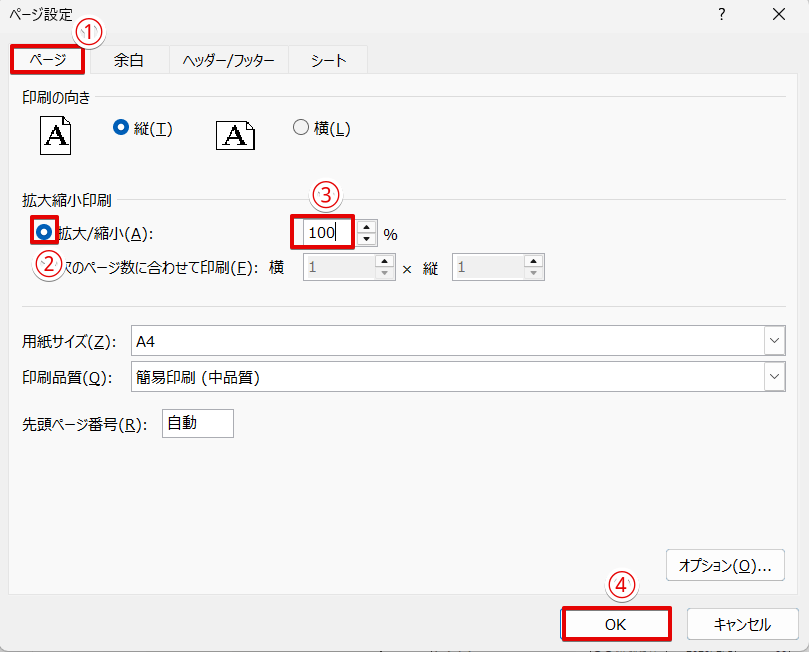Enable the 拡大/縮小 scaling option
This screenshot has width=809, height=652.
tap(43, 231)
